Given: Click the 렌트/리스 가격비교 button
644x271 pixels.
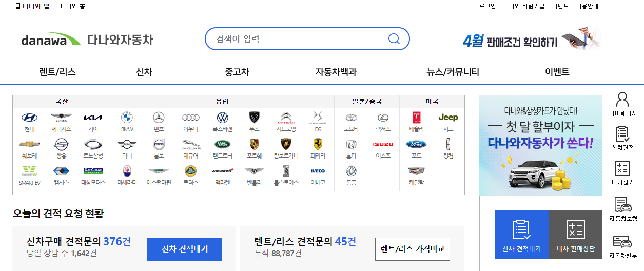Looking at the screenshot, I should [413, 249].
